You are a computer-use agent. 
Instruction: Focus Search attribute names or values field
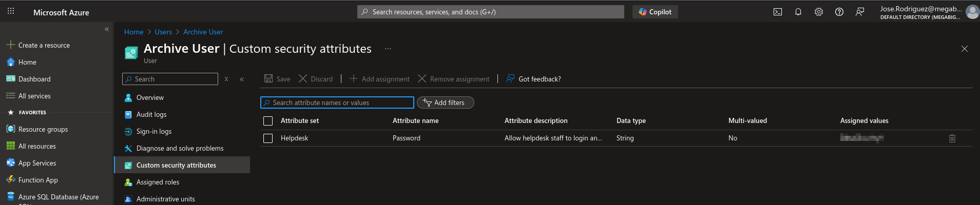[x=337, y=102]
